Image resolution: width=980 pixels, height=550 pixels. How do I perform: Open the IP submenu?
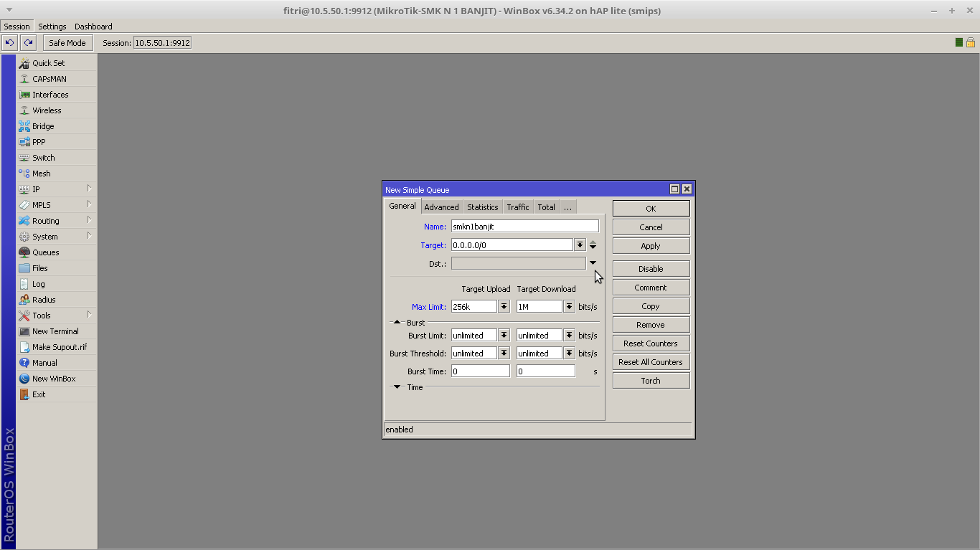tap(56, 189)
